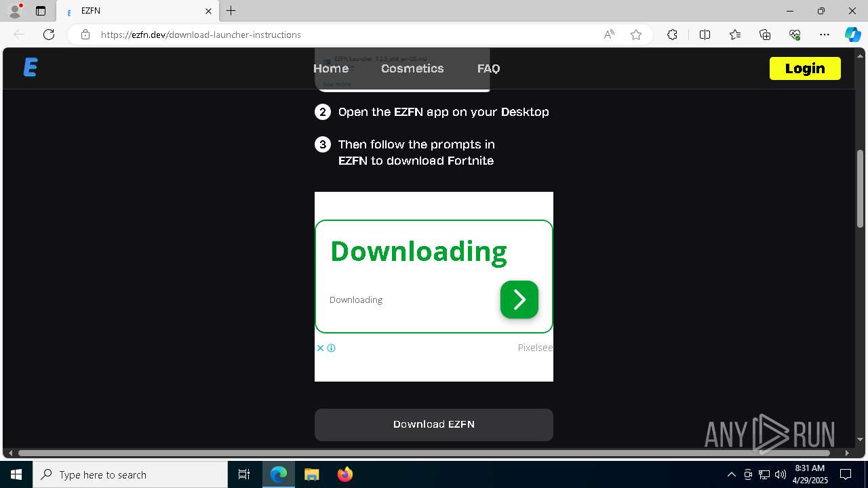The image size is (868, 488).
Task: Click the EZFN logo icon
Action: click(x=31, y=68)
